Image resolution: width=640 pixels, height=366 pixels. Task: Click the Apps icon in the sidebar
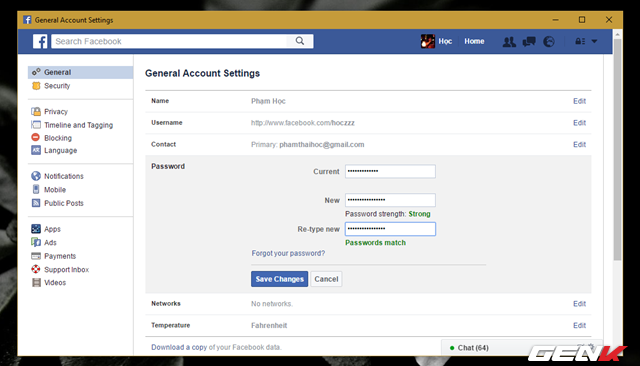(x=36, y=228)
